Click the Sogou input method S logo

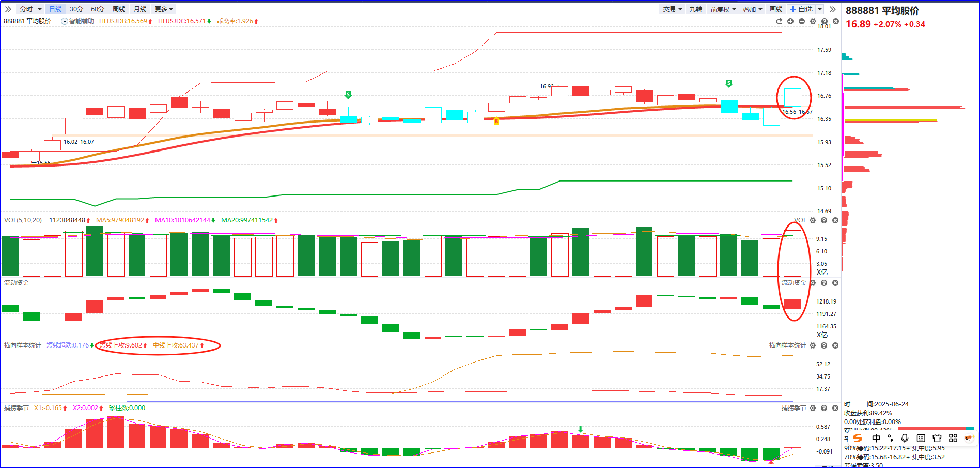click(x=858, y=438)
